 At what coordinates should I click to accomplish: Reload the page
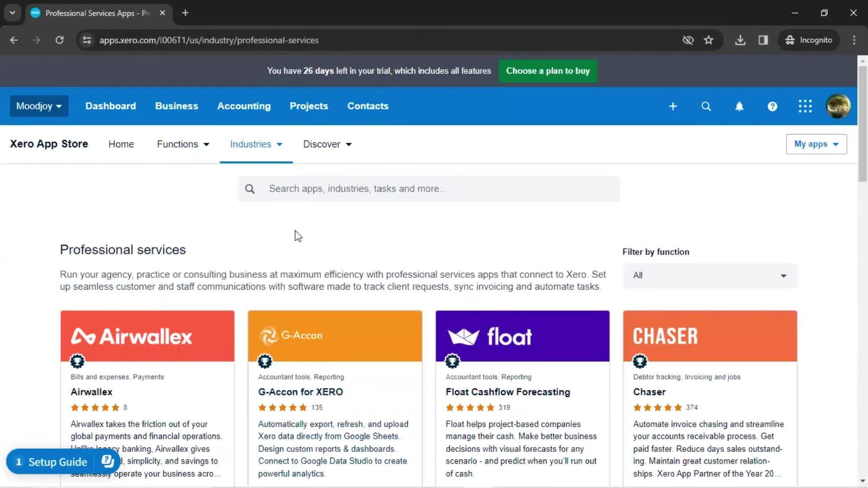pos(59,40)
